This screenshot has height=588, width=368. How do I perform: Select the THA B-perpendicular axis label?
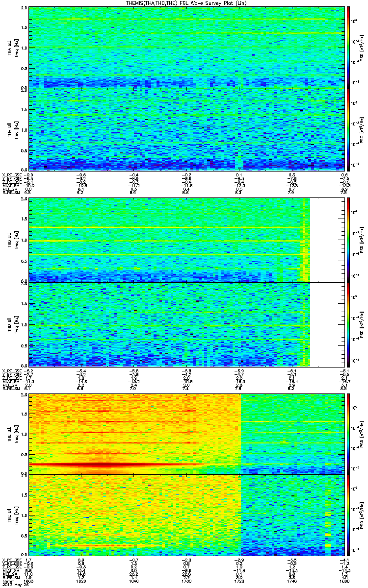[x=9, y=47]
